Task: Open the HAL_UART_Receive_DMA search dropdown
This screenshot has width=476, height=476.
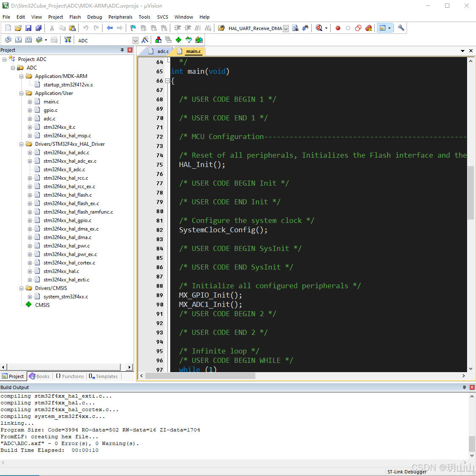Action: click(x=286, y=28)
